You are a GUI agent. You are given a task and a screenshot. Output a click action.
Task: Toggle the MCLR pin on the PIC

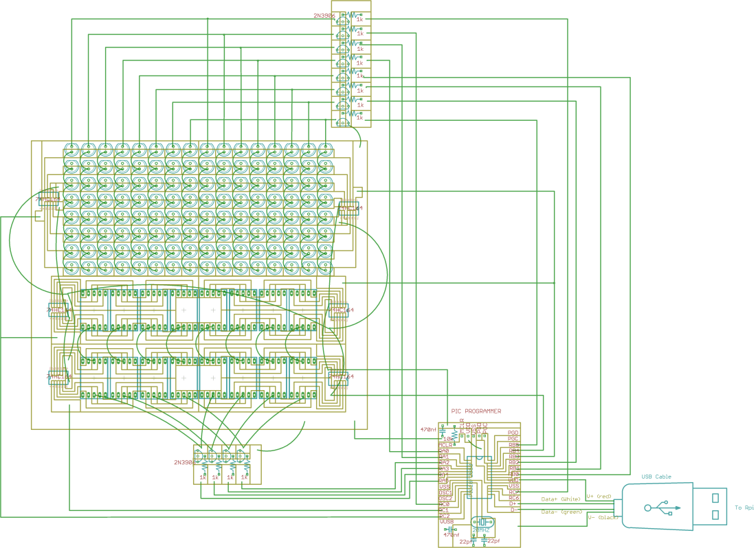[x=445, y=444]
